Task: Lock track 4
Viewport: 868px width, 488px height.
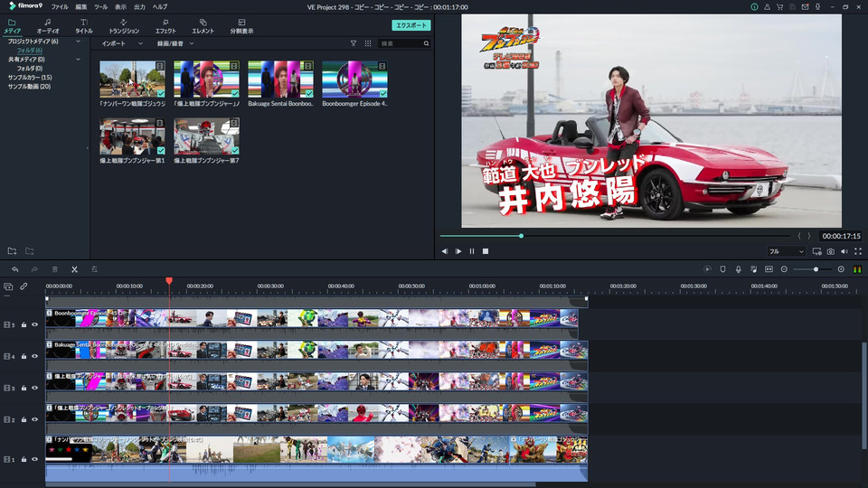Action: pyautogui.click(x=24, y=356)
